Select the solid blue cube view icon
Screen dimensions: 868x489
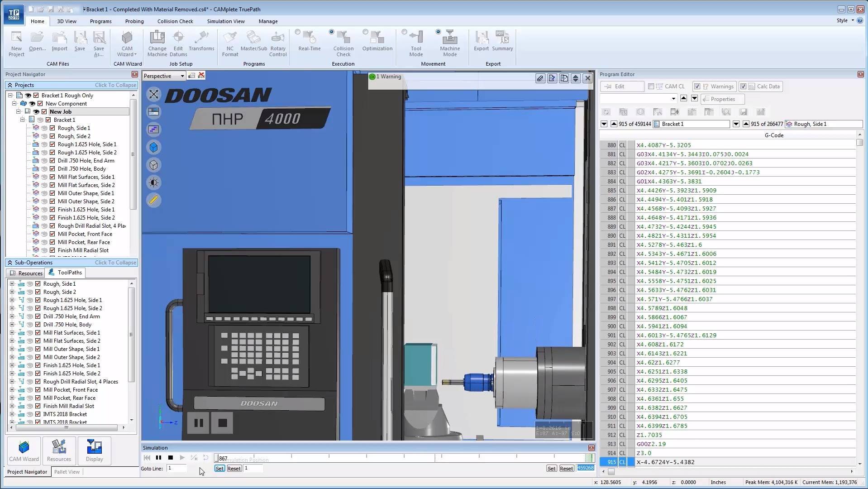click(x=154, y=147)
